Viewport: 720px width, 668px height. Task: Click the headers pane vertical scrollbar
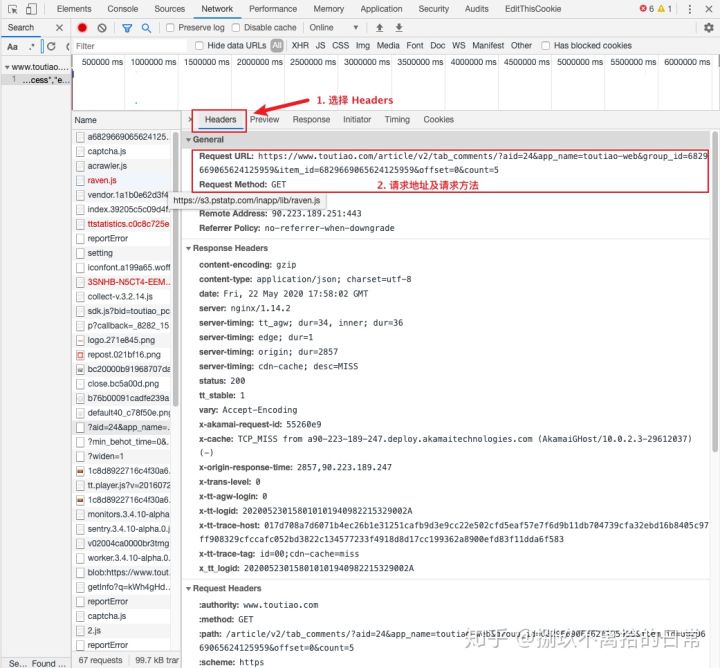tap(714, 290)
